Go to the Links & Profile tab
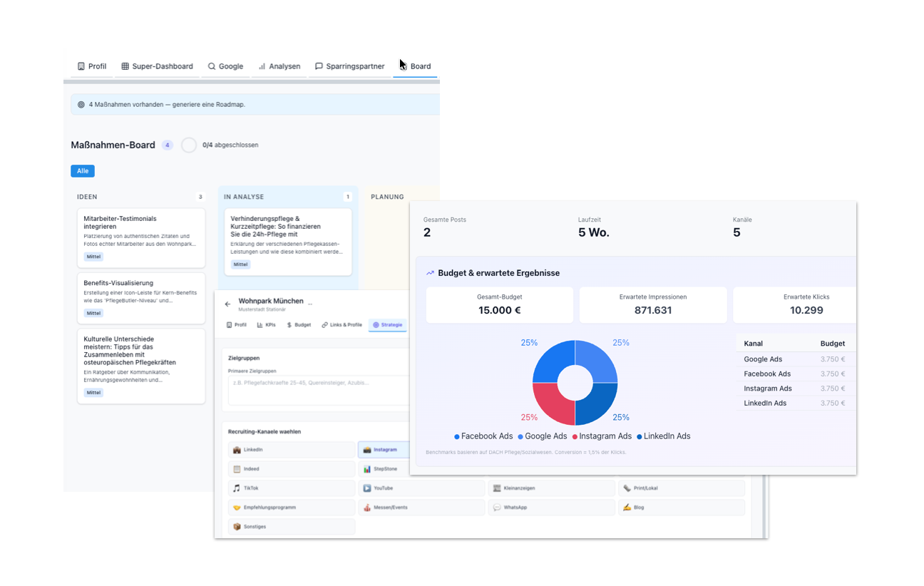Image resolution: width=924 pixels, height=586 pixels. click(342, 325)
